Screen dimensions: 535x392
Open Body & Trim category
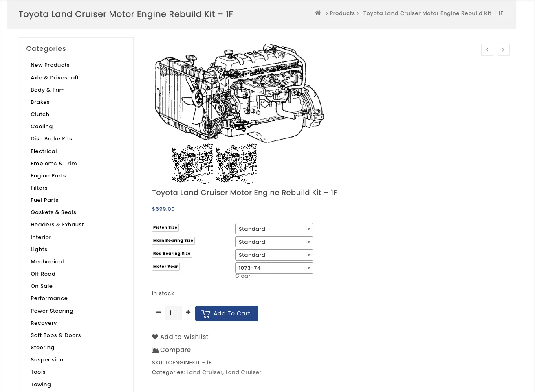[x=48, y=90]
